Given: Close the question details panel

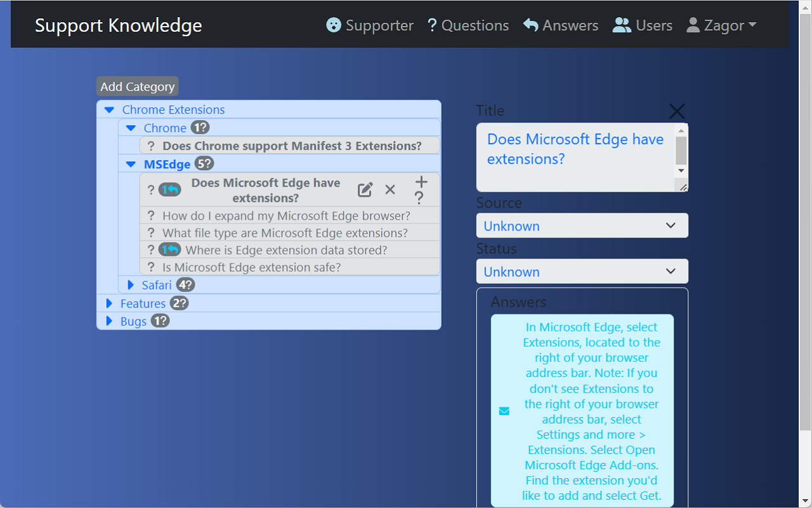Looking at the screenshot, I should point(677,112).
